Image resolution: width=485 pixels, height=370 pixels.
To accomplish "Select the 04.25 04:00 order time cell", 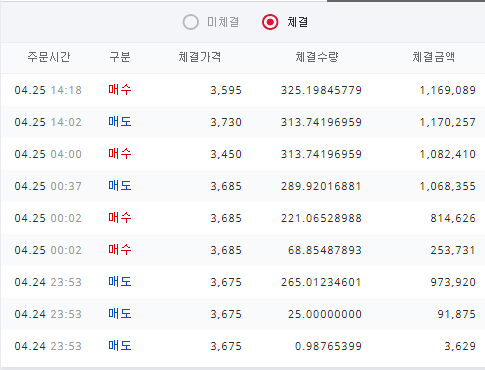I will [x=48, y=154].
